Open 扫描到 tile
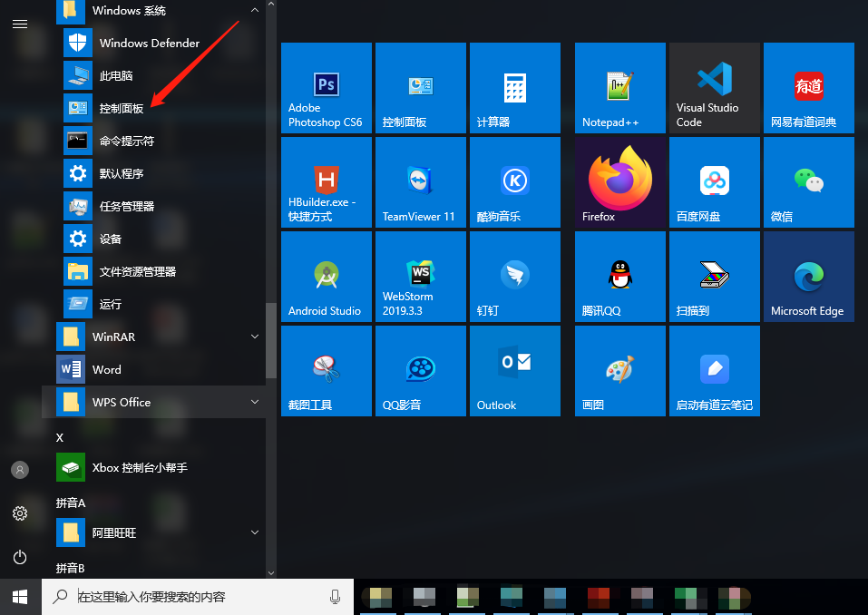868x615 pixels. pos(715,277)
